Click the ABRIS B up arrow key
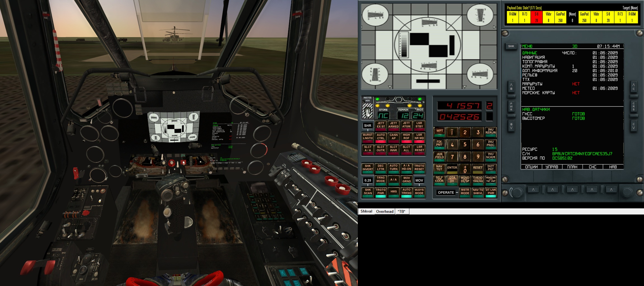 click(x=511, y=87)
